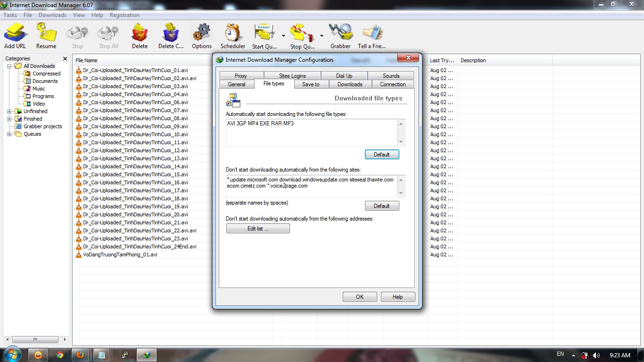644x362 pixels.
Task: Switch to the Sounds tab
Action: click(391, 75)
